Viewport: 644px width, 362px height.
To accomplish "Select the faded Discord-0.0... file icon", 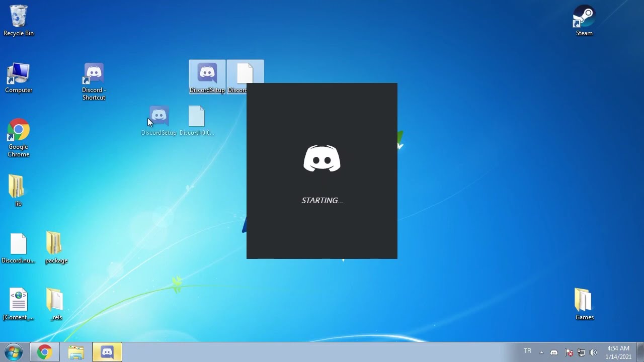I will (197, 121).
